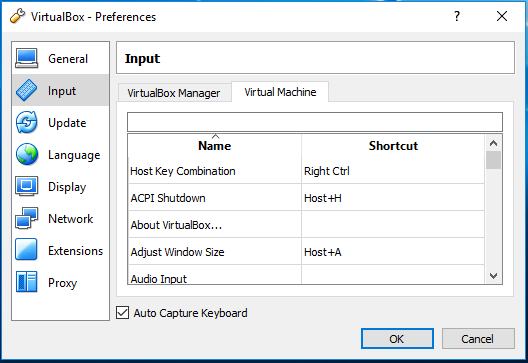
Task: Select the ACPI Shutdown row
Action: point(306,198)
